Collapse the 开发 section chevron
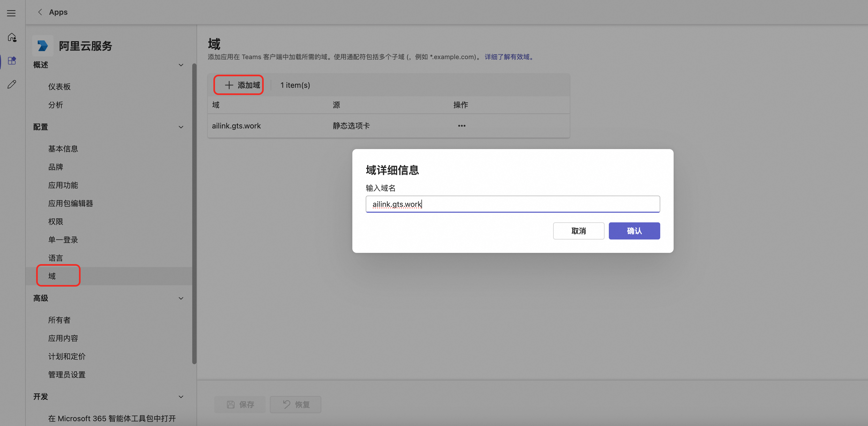 point(181,396)
